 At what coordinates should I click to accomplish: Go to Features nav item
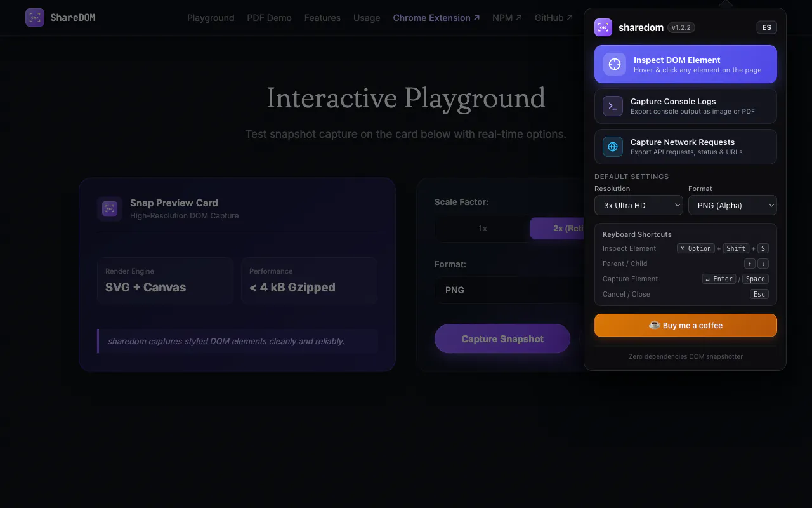pyautogui.click(x=322, y=18)
